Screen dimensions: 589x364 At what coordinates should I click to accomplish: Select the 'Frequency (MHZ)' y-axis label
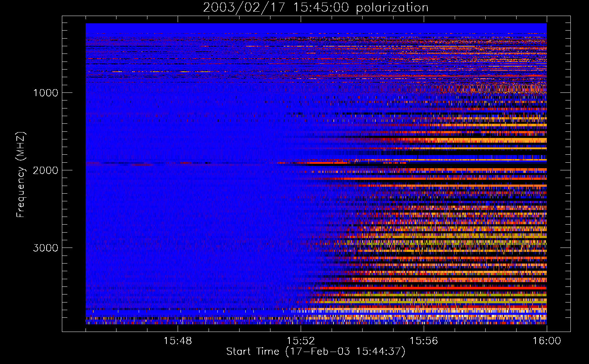pos(21,175)
